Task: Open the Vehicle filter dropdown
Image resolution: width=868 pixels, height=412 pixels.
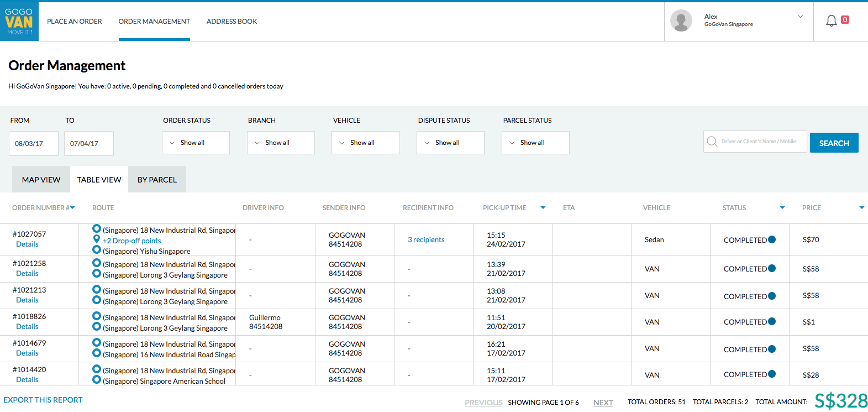Action: (366, 143)
